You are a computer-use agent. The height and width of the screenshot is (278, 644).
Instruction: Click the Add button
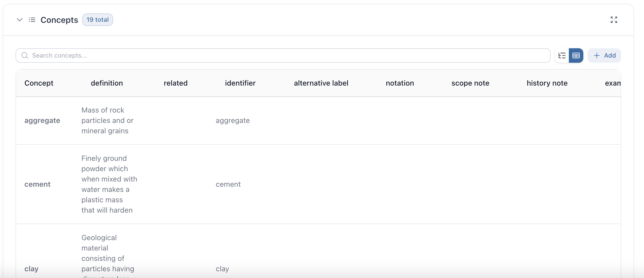click(x=604, y=55)
